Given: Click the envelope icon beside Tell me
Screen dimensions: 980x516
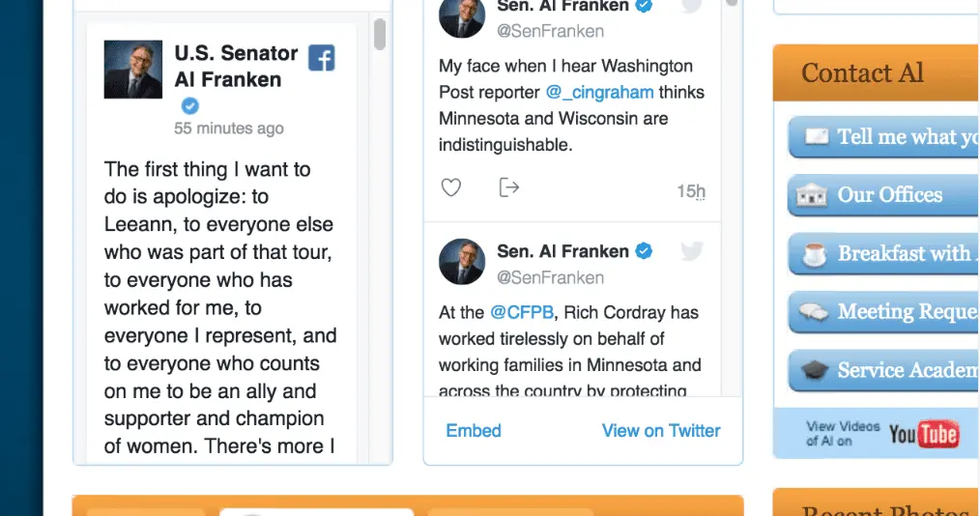Looking at the screenshot, I should [x=817, y=137].
